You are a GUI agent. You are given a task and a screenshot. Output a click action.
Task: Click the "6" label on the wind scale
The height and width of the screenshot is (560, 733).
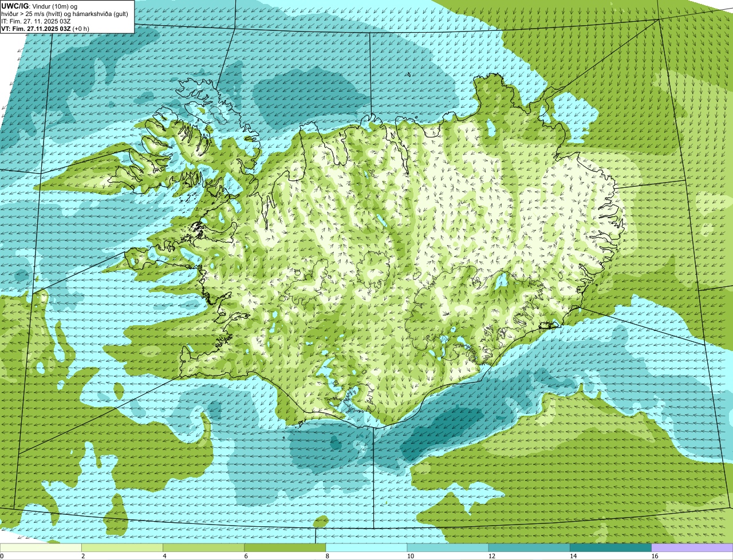[246, 556]
